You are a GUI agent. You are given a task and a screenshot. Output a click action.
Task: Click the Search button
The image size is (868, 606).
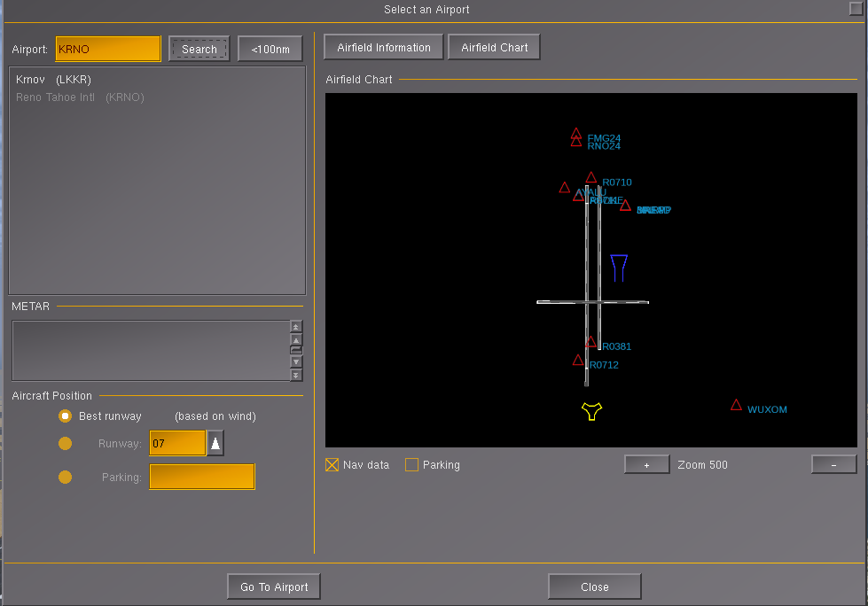199,50
